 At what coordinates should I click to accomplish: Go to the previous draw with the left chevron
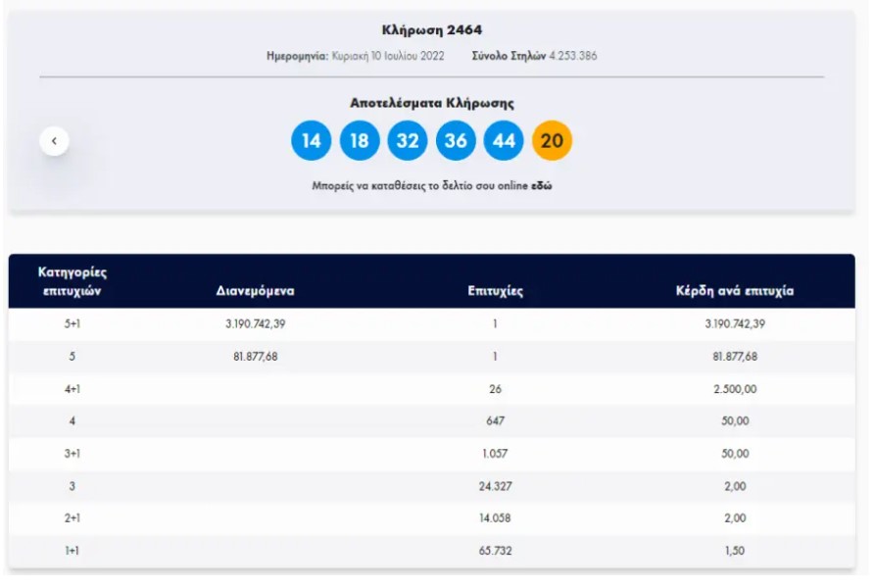coord(54,141)
